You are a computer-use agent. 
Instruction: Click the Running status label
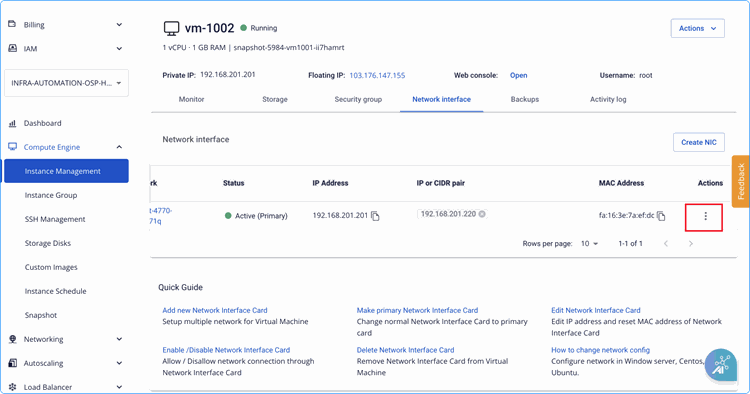point(264,28)
